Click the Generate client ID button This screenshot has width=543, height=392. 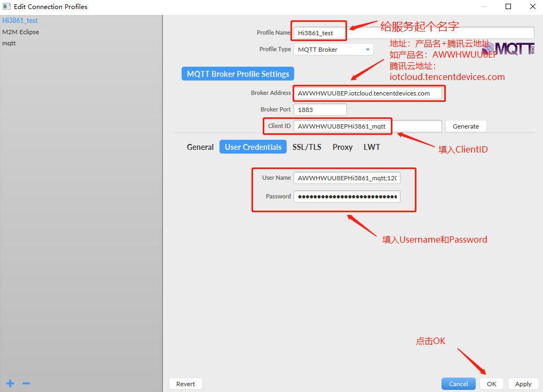point(466,126)
